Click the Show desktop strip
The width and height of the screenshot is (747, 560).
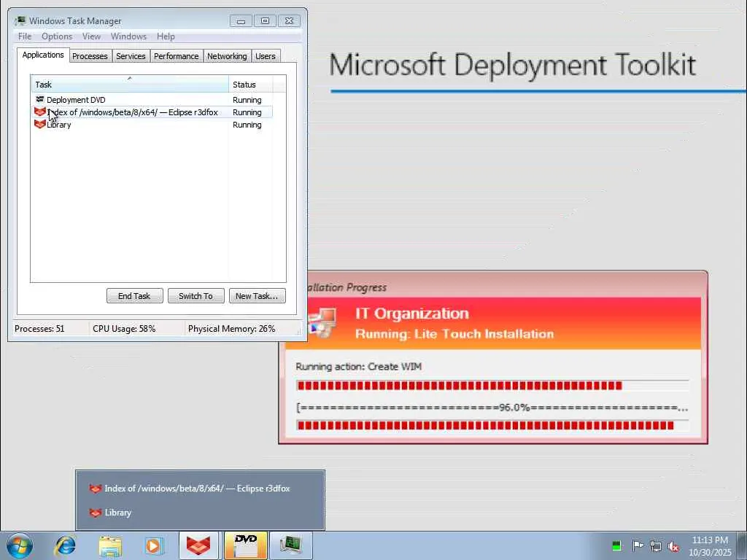742,545
